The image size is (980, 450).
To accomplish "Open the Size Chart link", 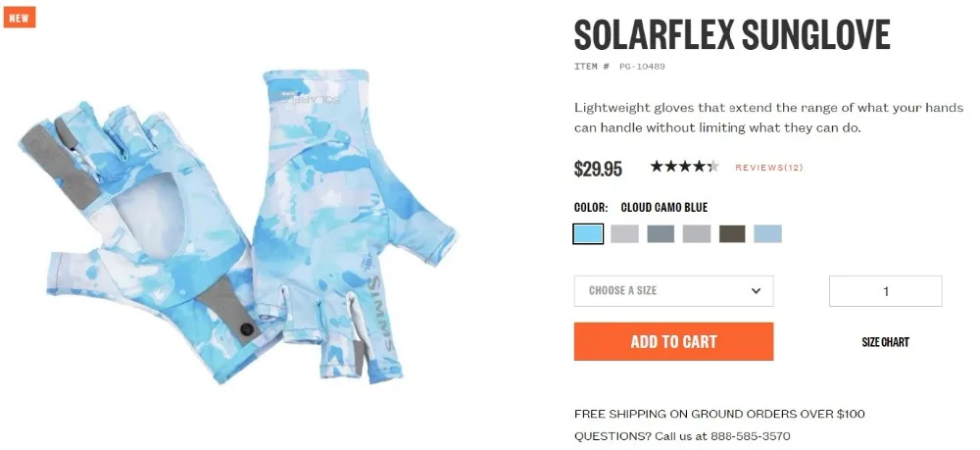I will tap(885, 342).
